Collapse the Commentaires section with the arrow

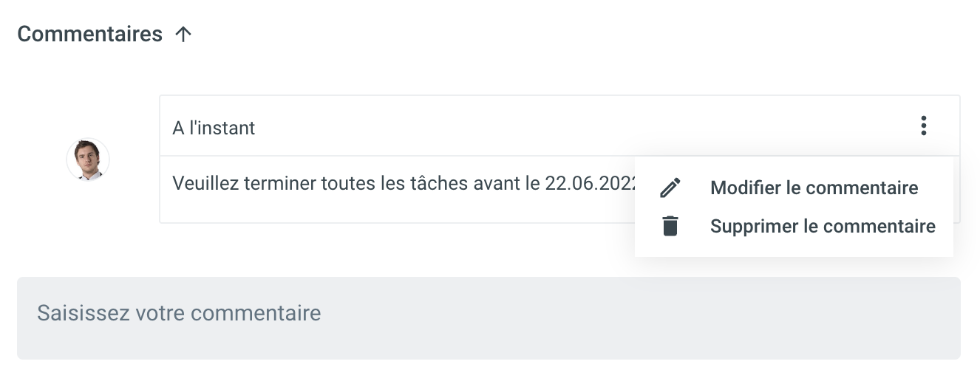[183, 35]
